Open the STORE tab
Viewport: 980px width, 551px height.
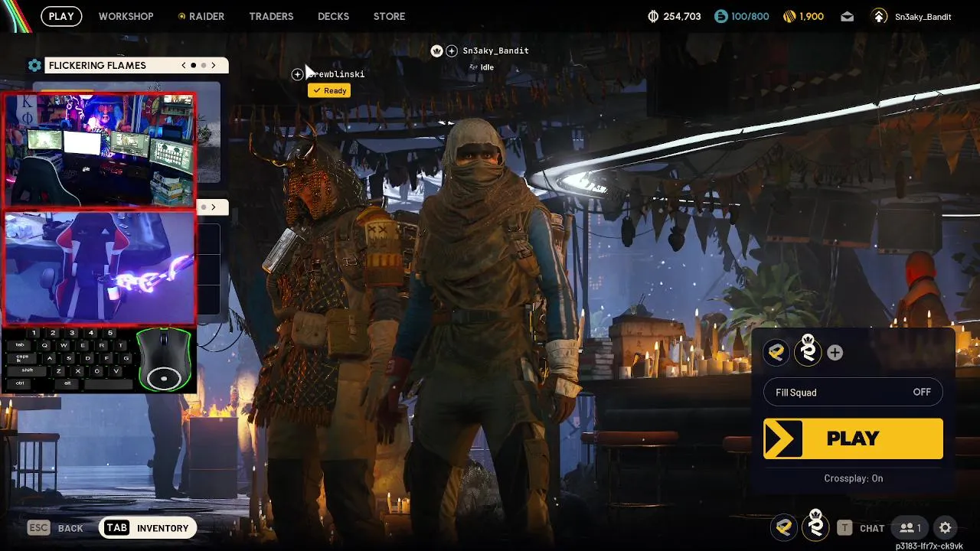[x=389, y=16]
